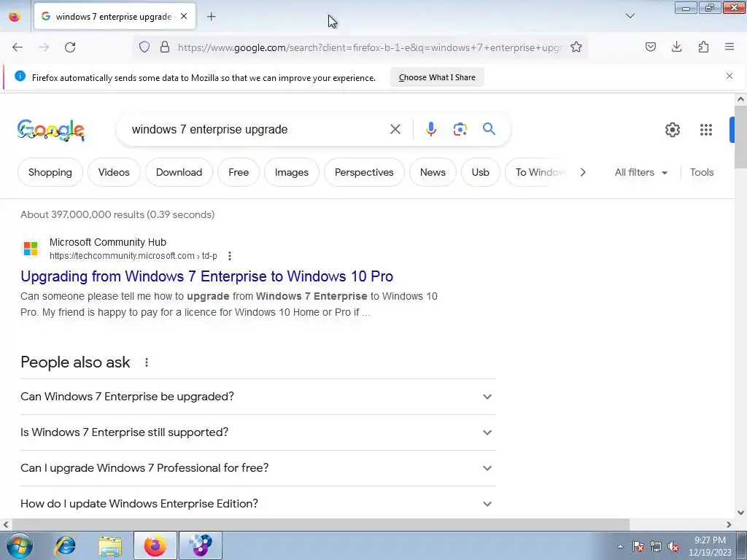The height and width of the screenshot is (560, 747).
Task: Show more filter chips with right arrow
Action: coord(583,172)
